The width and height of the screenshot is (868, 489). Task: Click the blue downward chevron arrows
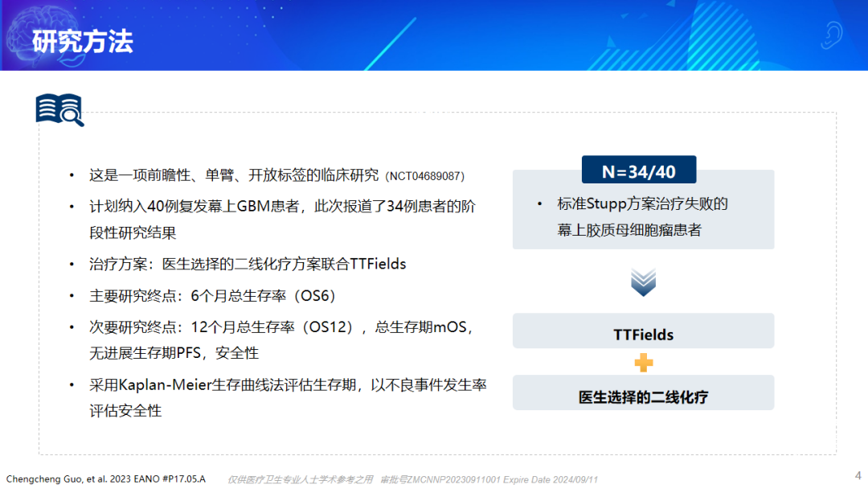pyautogui.click(x=643, y=281)
